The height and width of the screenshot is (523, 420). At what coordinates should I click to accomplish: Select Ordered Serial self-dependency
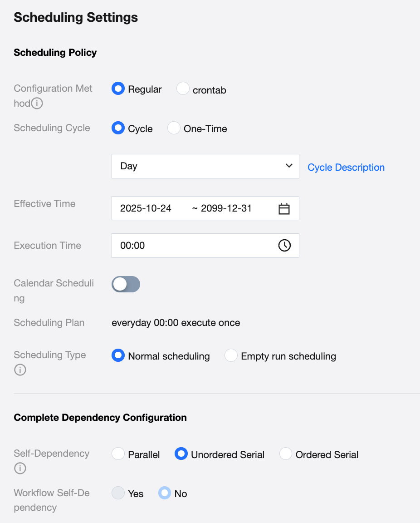pos(286,454)
